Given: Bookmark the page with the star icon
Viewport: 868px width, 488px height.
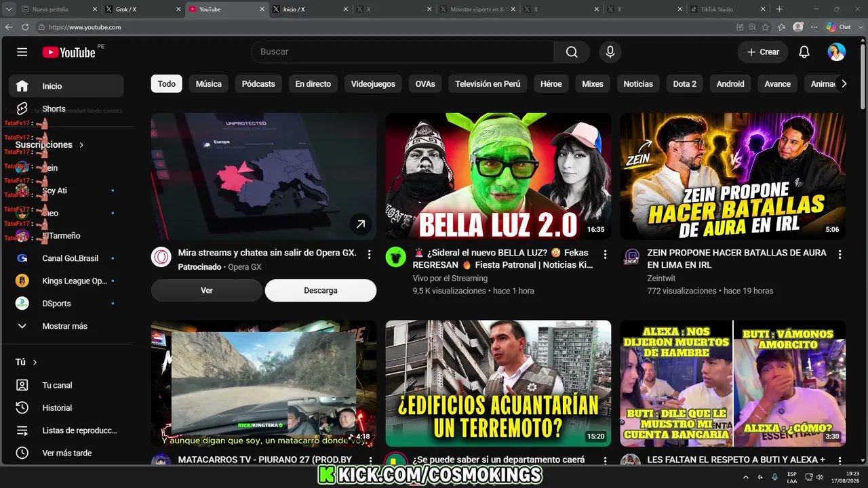Looking at the screenshot, I should point(766,27).
